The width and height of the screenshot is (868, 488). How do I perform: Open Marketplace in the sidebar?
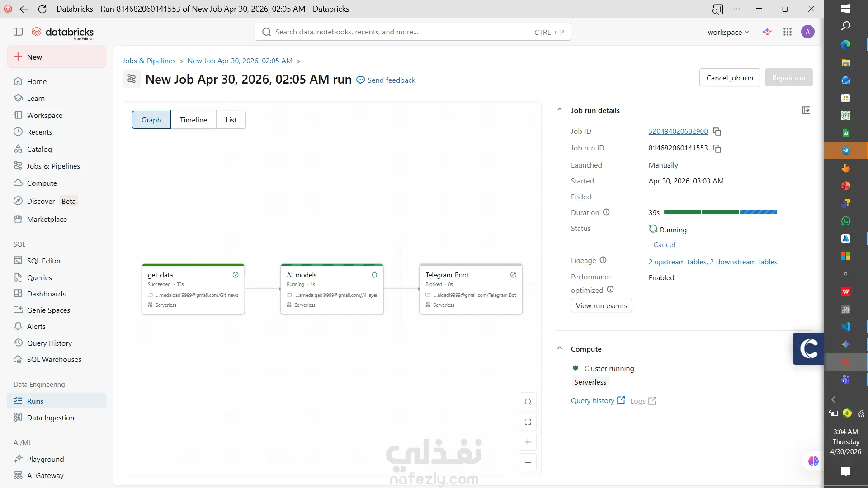click(x=57, y=219)
